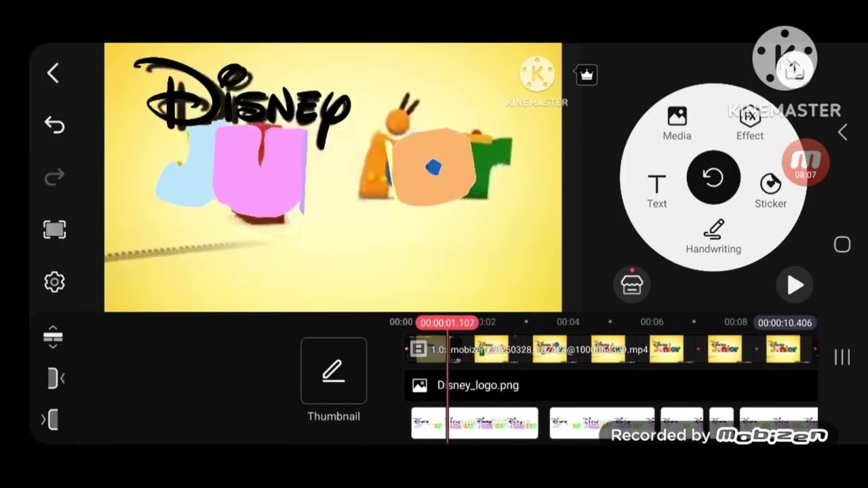This screenshot has height=488, width=868.
Task: Select the Disney_logo.png layer track
Action: point(610,385)
